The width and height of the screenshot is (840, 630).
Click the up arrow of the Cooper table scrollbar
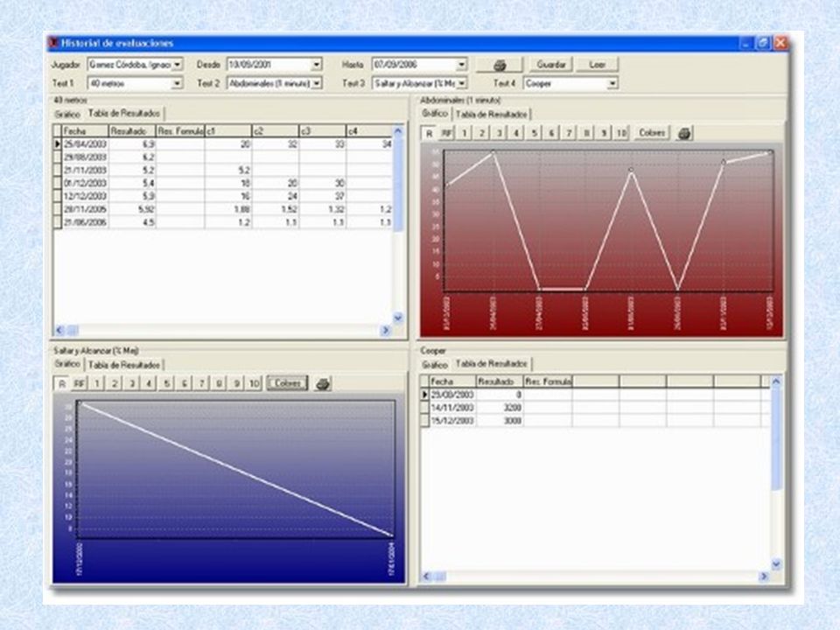click(x=776, y=381)
